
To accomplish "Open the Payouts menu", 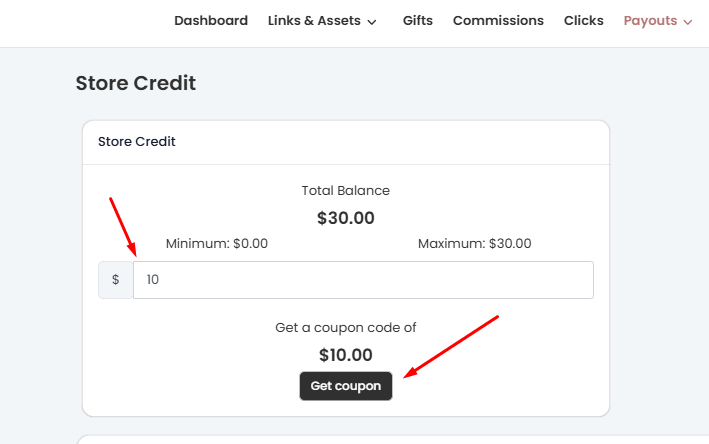I will (x=650, y=21).
